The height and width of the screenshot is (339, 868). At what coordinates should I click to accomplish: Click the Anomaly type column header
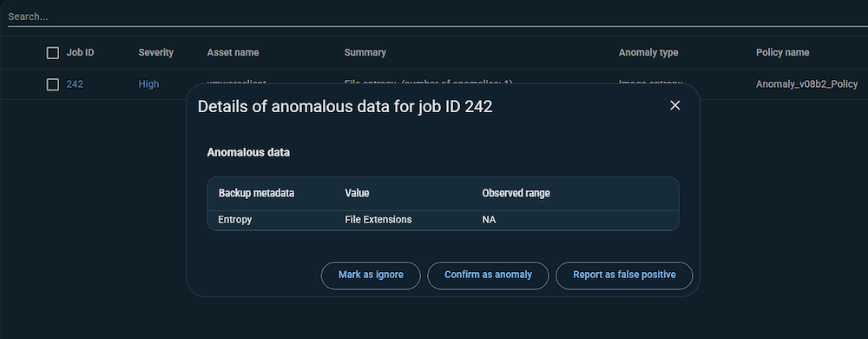coord(648,53)
